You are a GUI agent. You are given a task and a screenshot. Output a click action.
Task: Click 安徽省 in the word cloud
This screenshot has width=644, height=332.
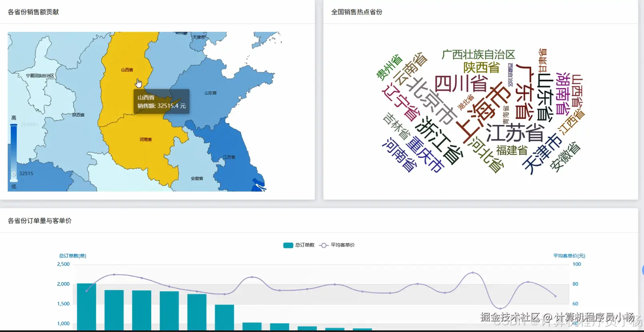point(565,157)
